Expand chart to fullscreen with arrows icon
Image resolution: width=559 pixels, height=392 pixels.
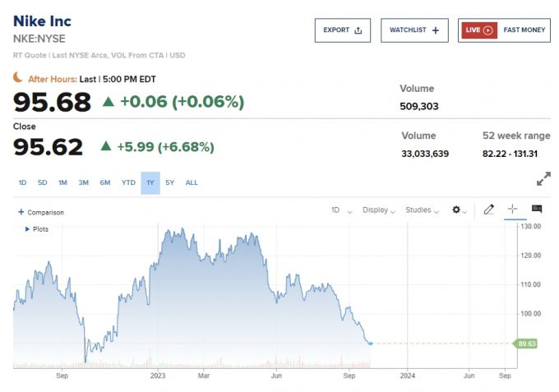click(543, 179)
